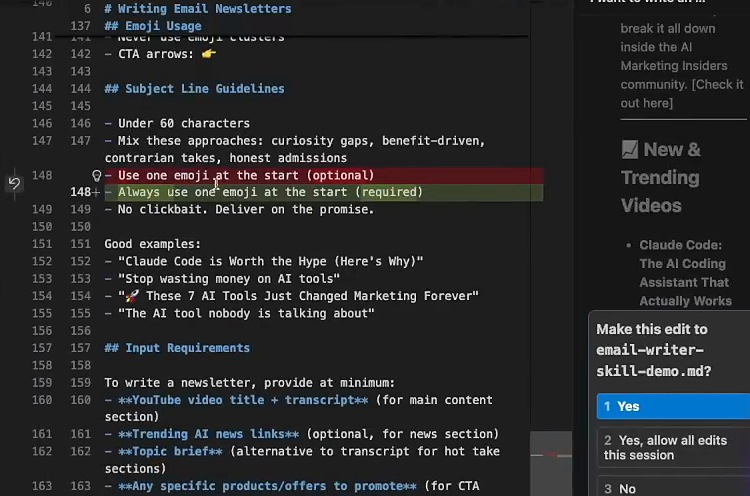
Task: Click the 'Mix these approaches: curiosity gaps' line
Action: point(295,149)
